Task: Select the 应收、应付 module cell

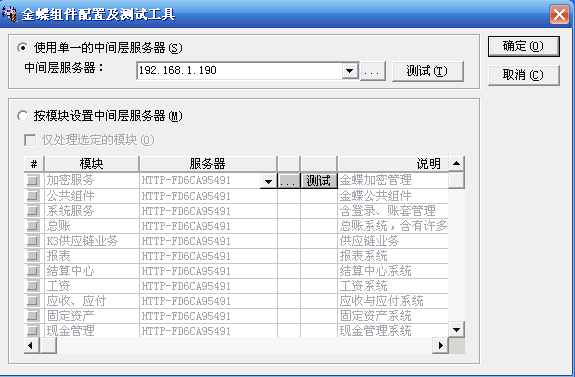Action: (x=92, y=301)
